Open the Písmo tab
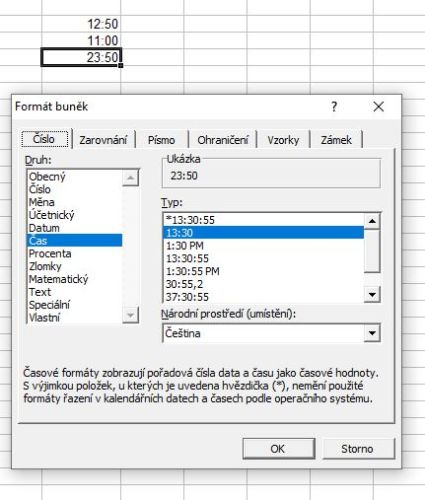 pyautogui.click(x=161, y=140)
